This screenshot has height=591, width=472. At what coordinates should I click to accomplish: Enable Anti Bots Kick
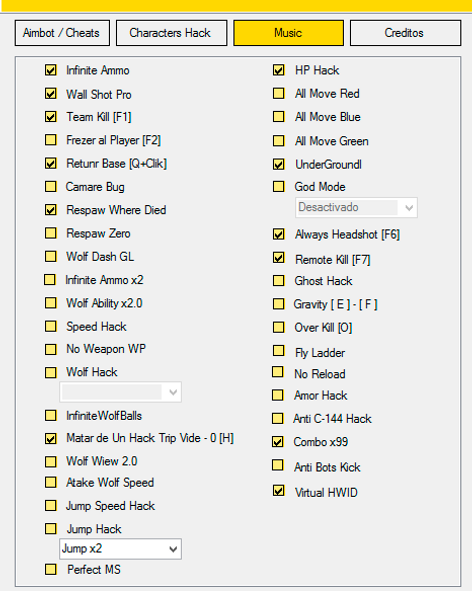[x=278, y=465]
